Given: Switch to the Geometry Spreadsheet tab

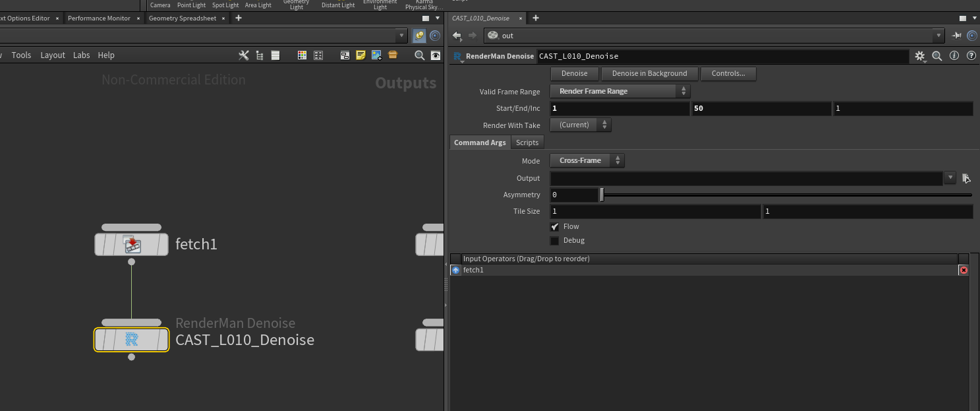Looking at the screenshot, I should [x=183, y=18].
